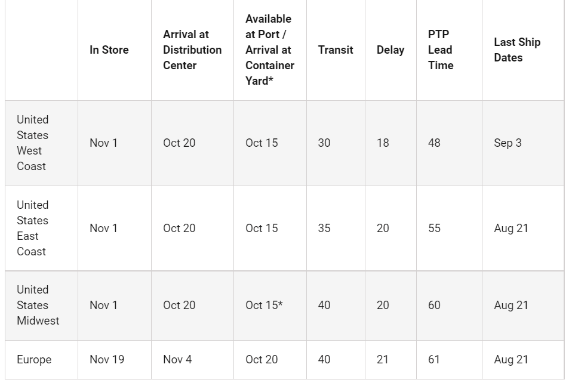Click the United States East Coast label

pyautogui.click(x=32, y=229)
